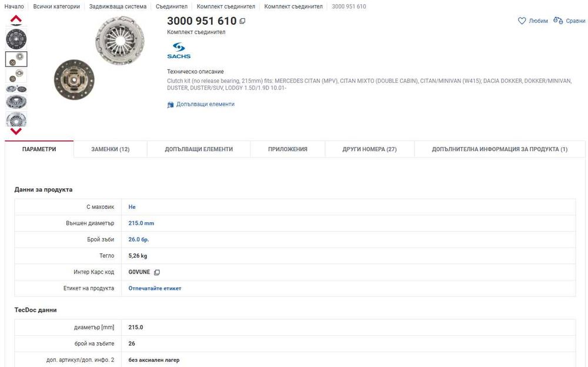Click the С маховик label
The width and height of the screenshot is (588, 367).
[x=100, y=207]
